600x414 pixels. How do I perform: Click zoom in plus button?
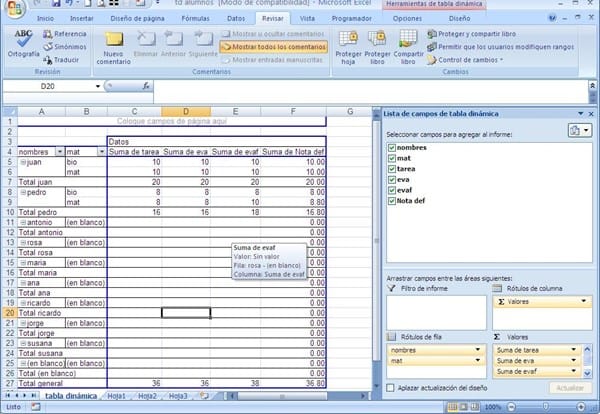tap(581, 407)
